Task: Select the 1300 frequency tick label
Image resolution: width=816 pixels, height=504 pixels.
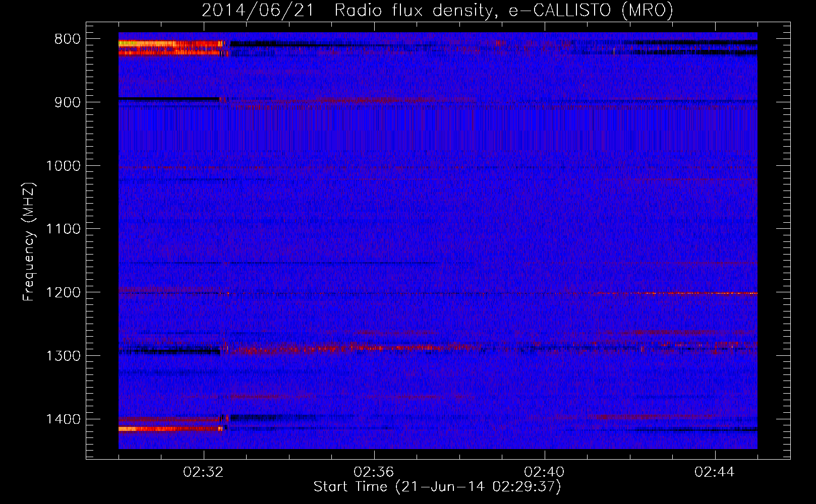Action: click(63, 356)
